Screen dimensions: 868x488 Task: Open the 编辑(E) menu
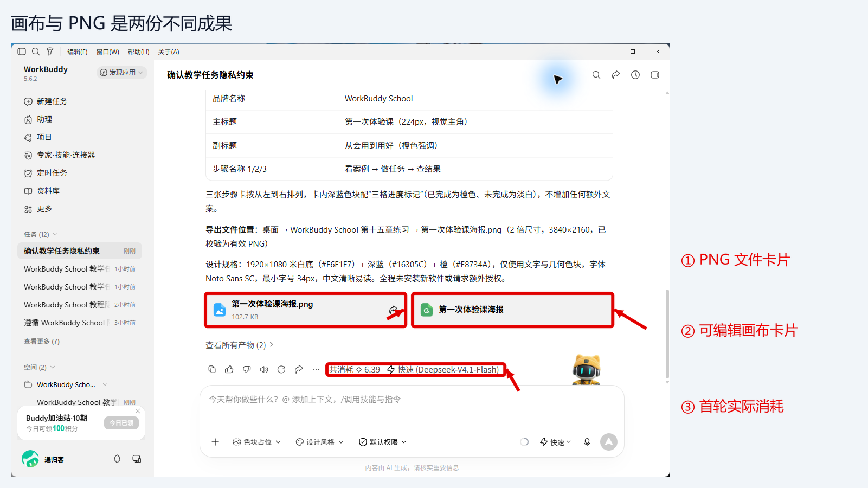pyautogui.click(x=78, y=52)
